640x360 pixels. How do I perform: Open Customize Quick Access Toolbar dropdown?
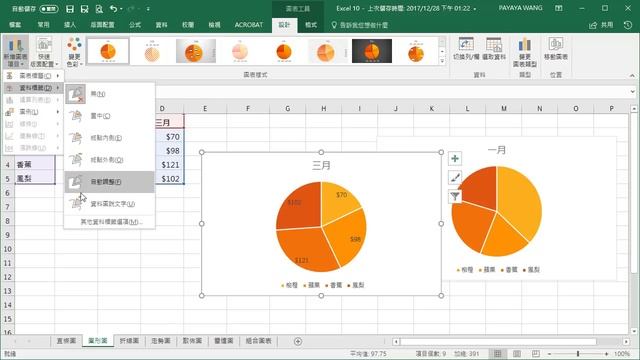click(x=148, y=9)
